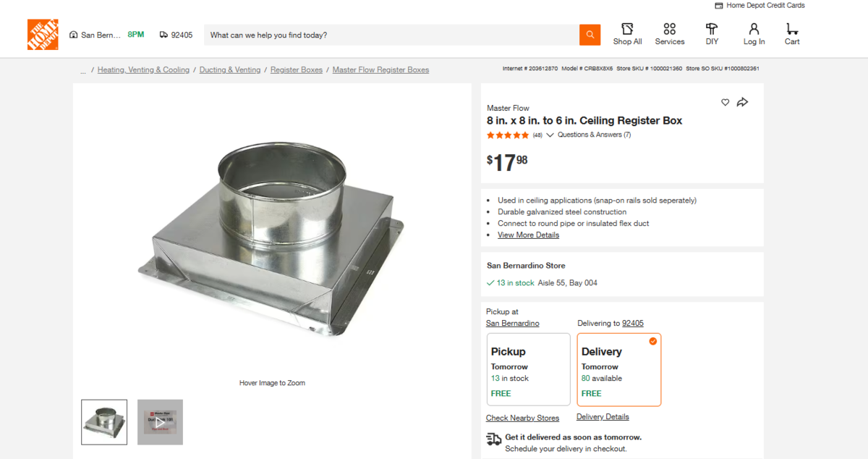Click the share arrow icon
Image resolution: width=868 pixels, height=459 pixels.
742,103
